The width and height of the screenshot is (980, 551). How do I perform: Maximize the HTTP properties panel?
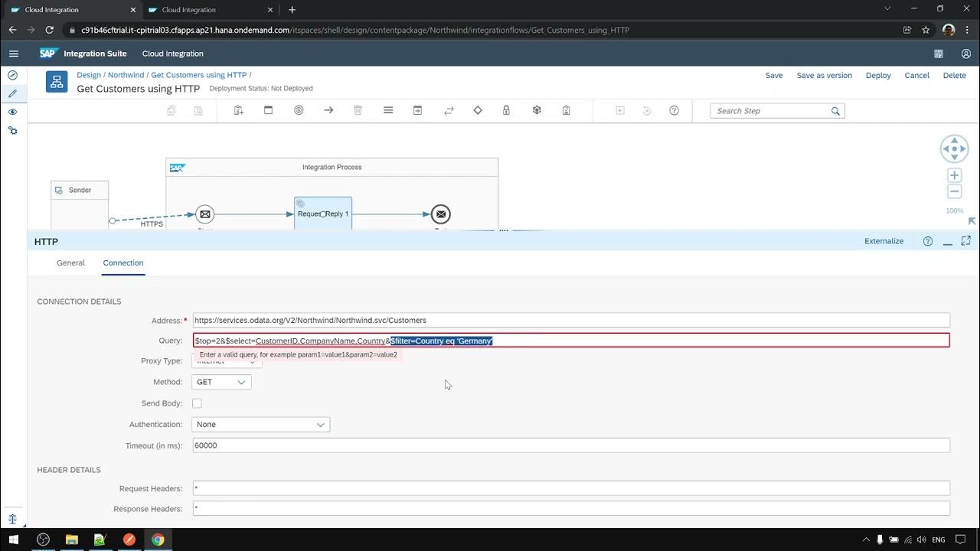(966, 241)
